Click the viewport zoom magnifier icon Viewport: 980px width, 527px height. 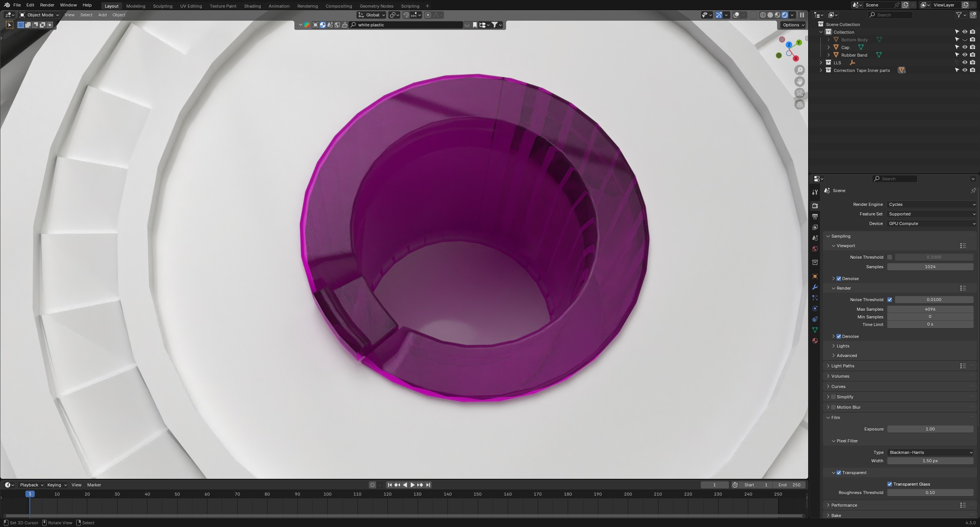pos(800,70)
